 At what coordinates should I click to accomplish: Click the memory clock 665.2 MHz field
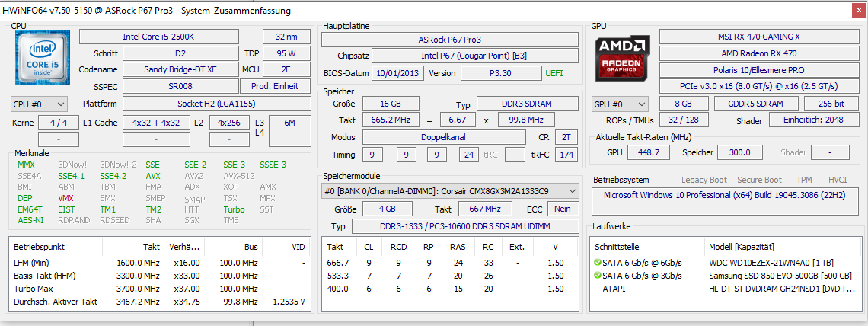tap(391, 120)
